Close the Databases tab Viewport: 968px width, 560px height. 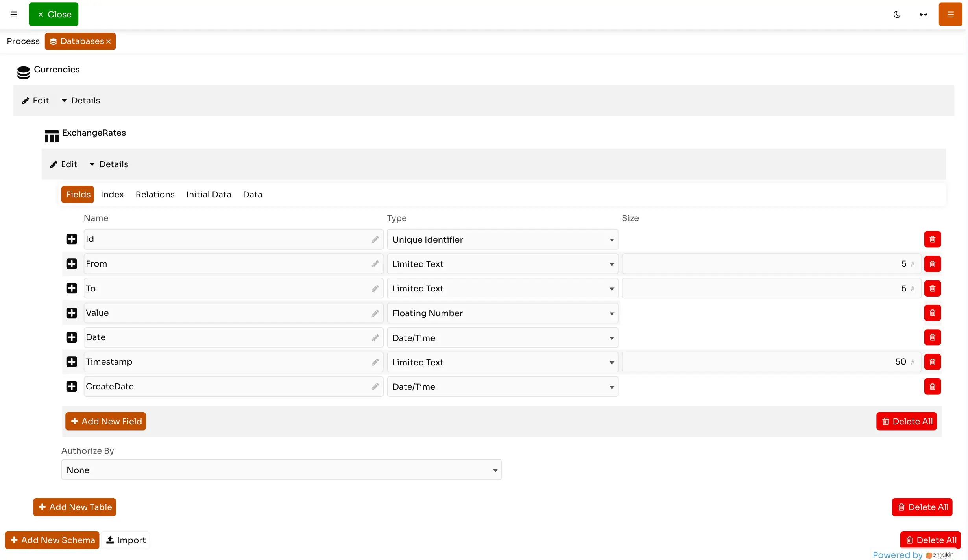click(109, 41)
